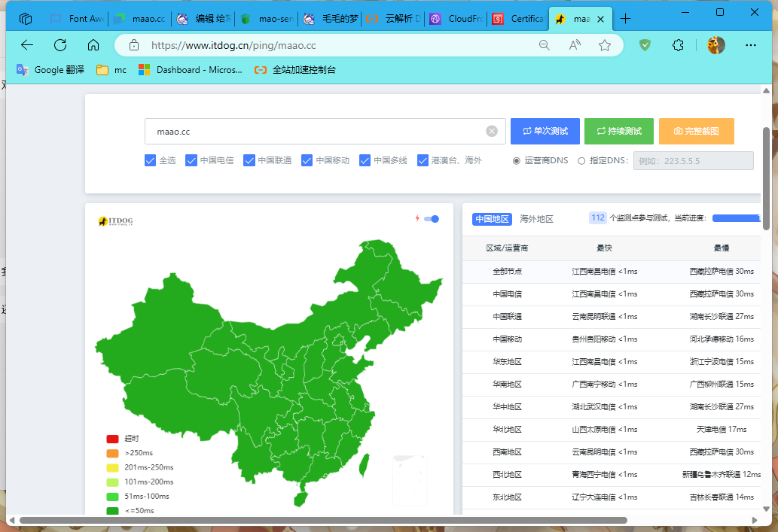Screen dimensions: 778x532
Task: Select the 西北地区 table row
Action: pos(612,475)
